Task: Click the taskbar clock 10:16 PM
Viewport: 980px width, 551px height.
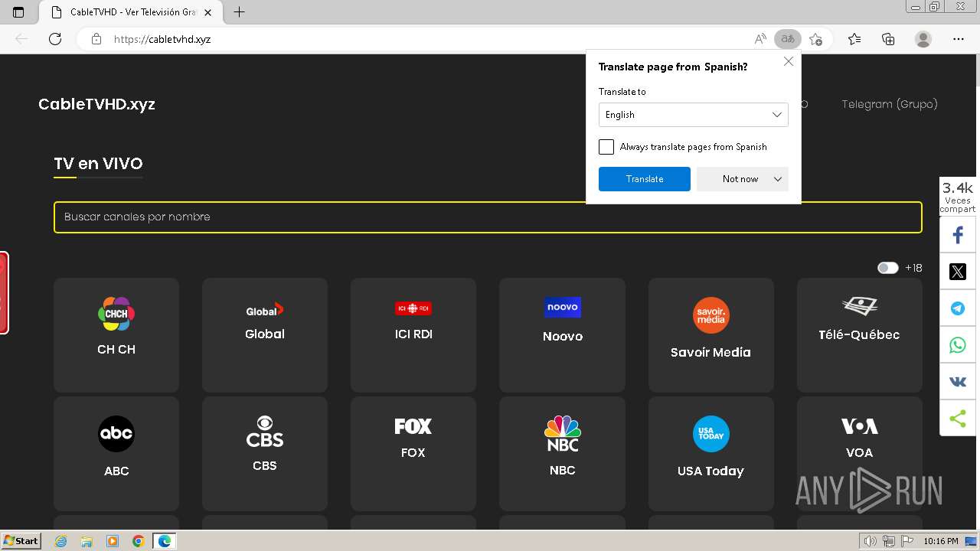Action: tap(941, 541)
